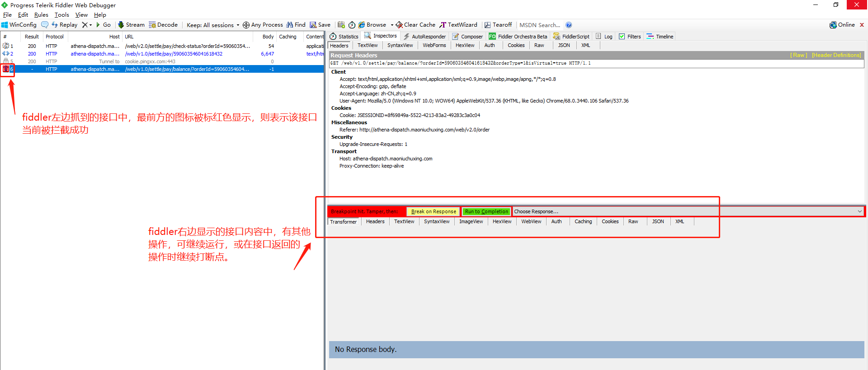Toggle Decode in the toolbar
Viewport: 868px width, 370px height.
tap(163, 25)
